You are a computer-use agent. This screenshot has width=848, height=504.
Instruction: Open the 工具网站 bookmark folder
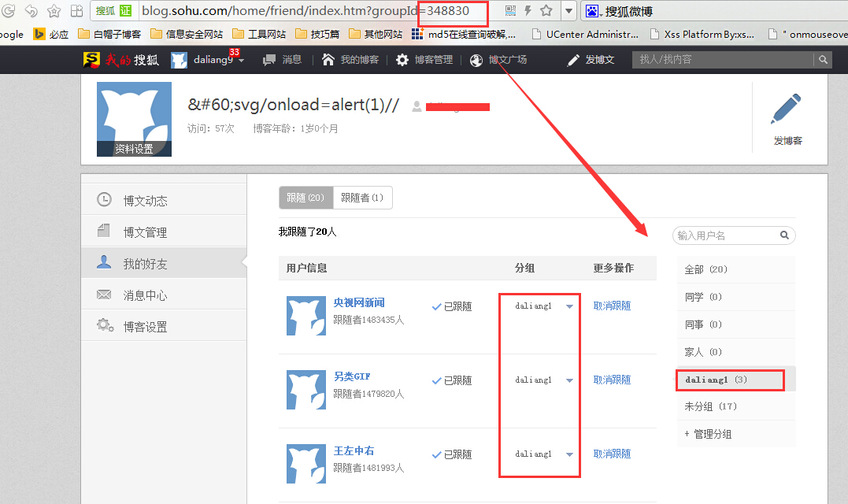259,34
